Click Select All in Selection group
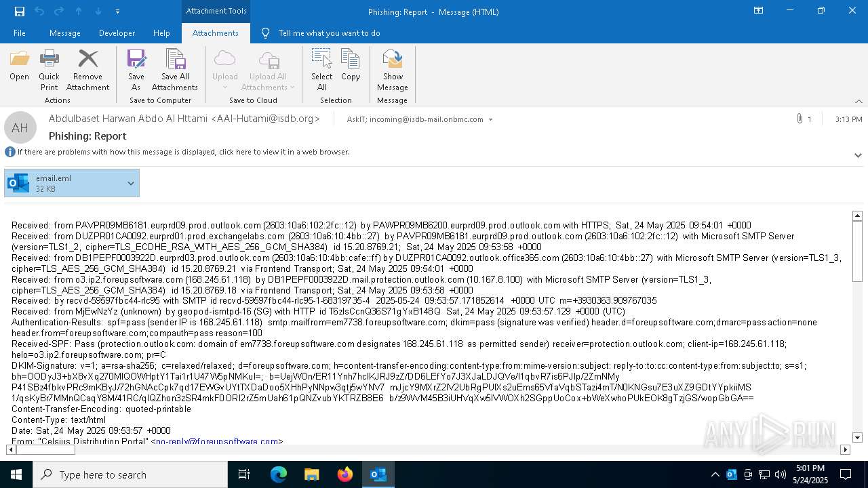Image resolution: width=868 pixels, height=488 pixels. click(322, 70)
